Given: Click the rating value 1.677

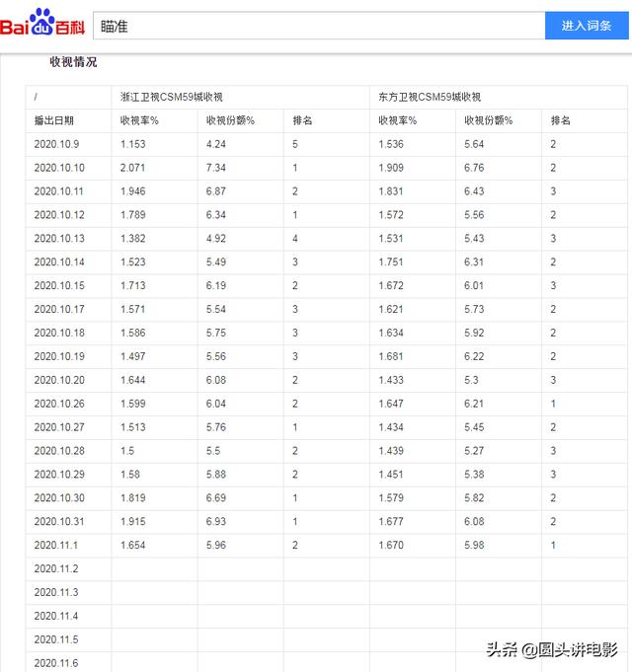Looking at the screenshot, I should coord(391,522).
